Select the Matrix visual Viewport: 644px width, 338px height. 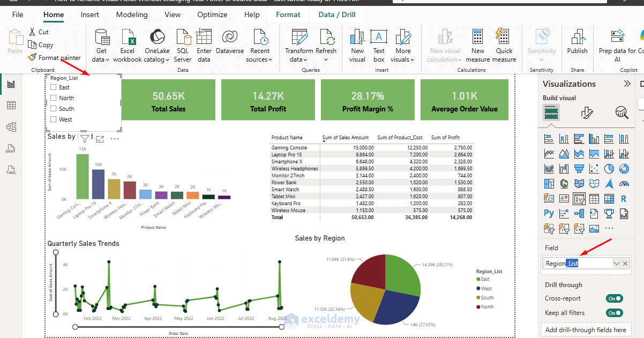pos(609,199)
